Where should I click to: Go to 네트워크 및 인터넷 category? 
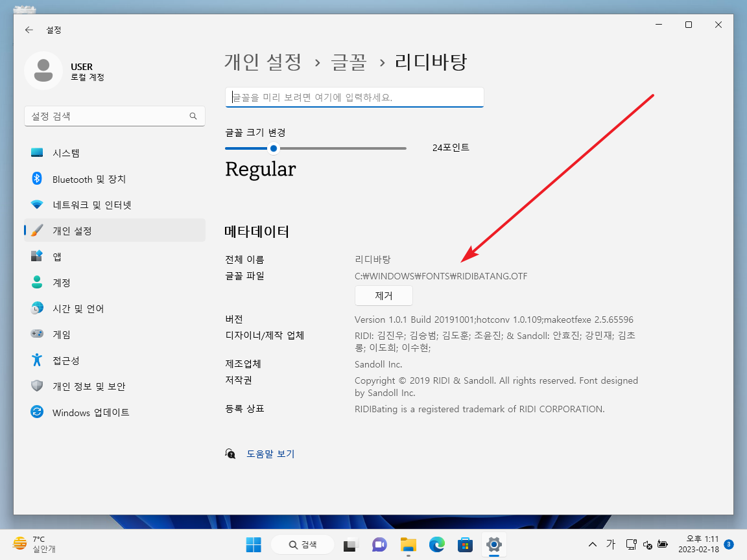coord(115,205)
